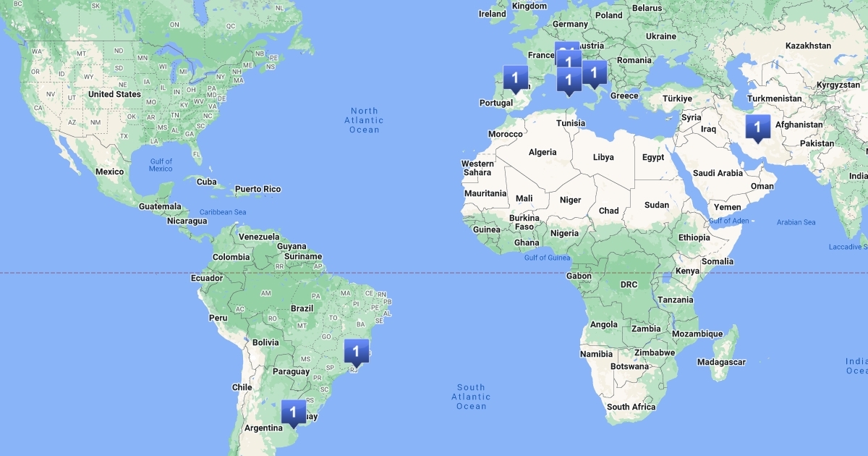Click the Brazil country label

point(302,308)
